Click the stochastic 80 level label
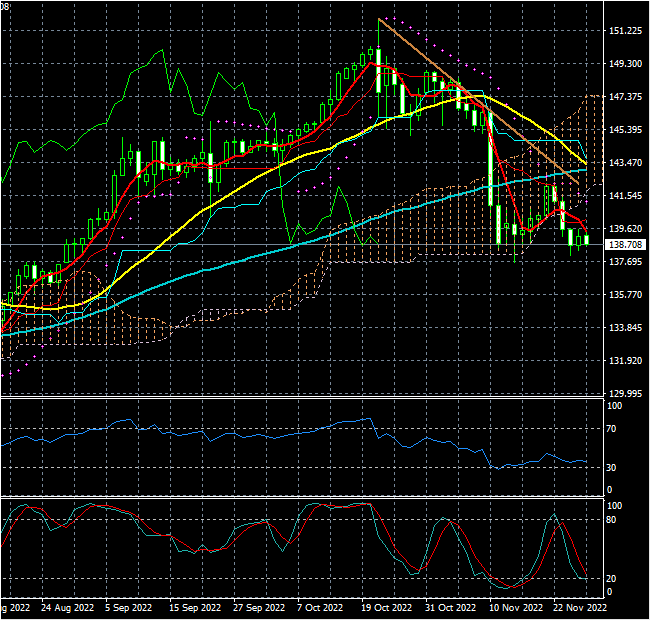The height and width of the screenshot is (622, 652). click(611, 520)
